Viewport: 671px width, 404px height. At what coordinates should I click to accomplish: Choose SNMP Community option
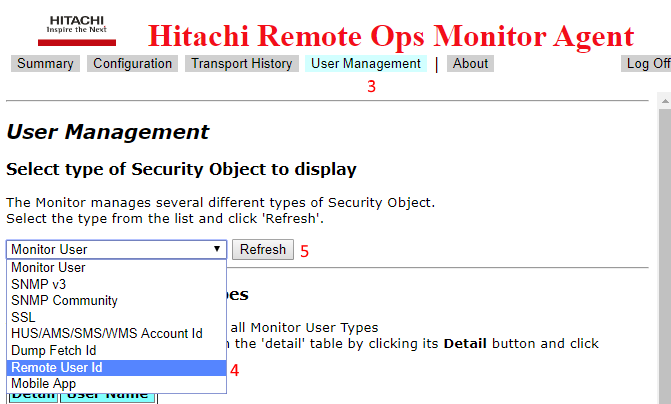click(116, 300)
